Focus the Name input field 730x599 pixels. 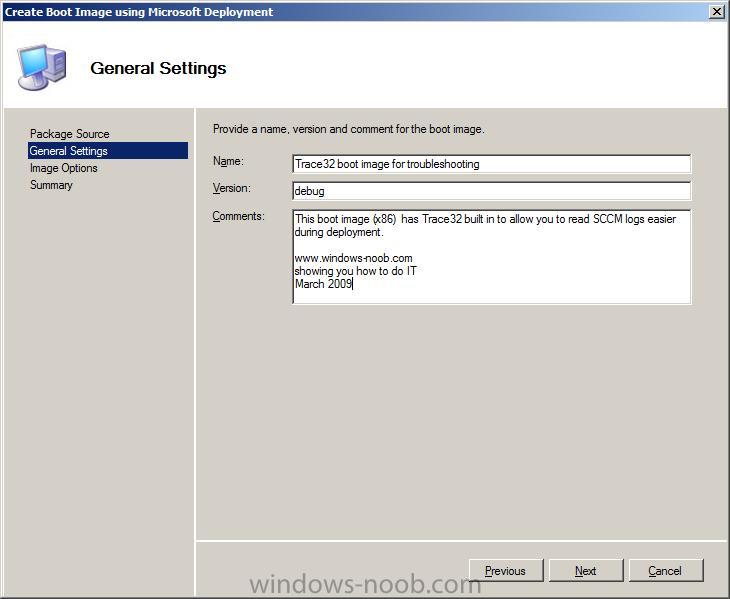(x=492, y=164)
